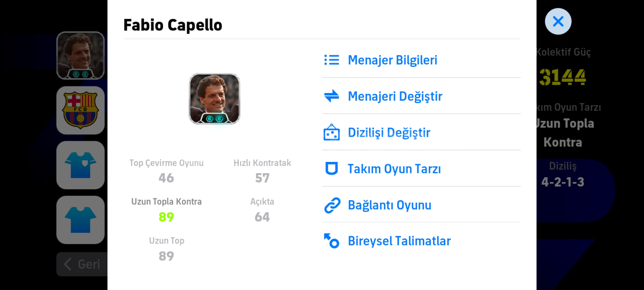This screenshot has height=290, width=644.
Task: Click the shield icon next to Takım Oyun Tarzı
Action: pyautogui.click(x=332, y=169)
